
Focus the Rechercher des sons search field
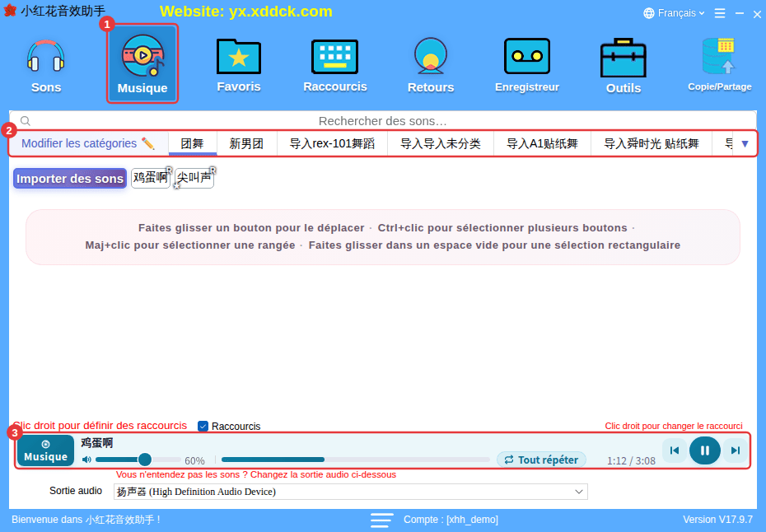click(x=382, y=121)
